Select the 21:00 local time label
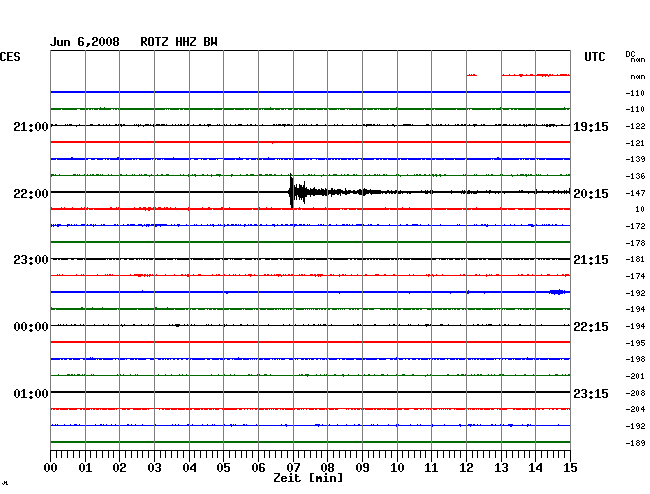Screen dimensions: 650x494 (x=31, y=126)
